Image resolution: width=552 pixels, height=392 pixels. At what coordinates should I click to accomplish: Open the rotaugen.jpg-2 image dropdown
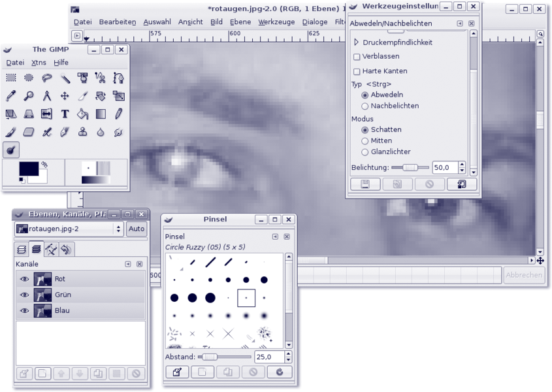point(69,229)
